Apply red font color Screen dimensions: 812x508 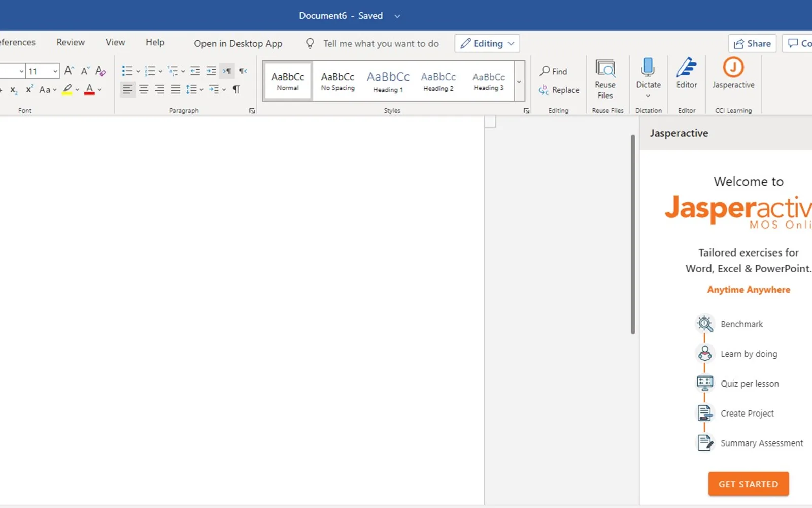coord(89,90)
